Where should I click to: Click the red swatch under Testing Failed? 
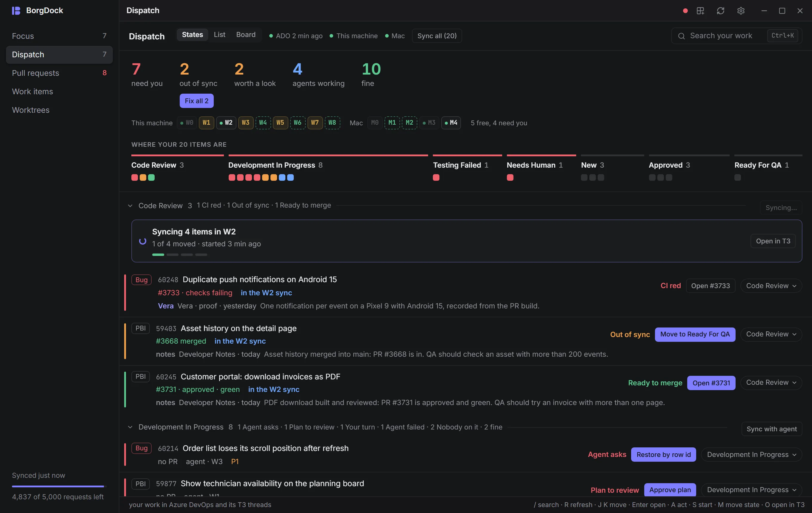(436, 177)
